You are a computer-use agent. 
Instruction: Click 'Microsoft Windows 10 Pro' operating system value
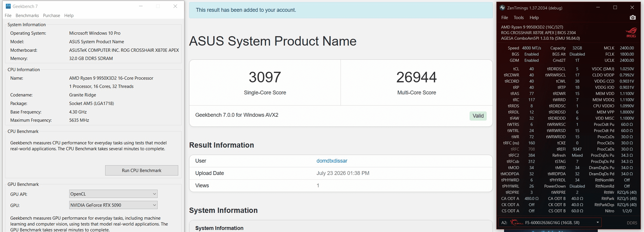tap(95, 33)
